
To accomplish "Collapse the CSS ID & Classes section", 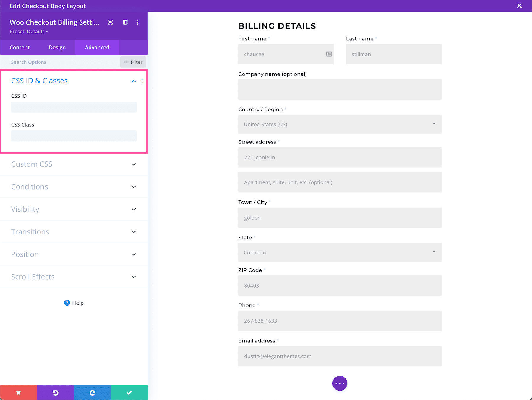I will pyautogui.click(x=134, y=81).
